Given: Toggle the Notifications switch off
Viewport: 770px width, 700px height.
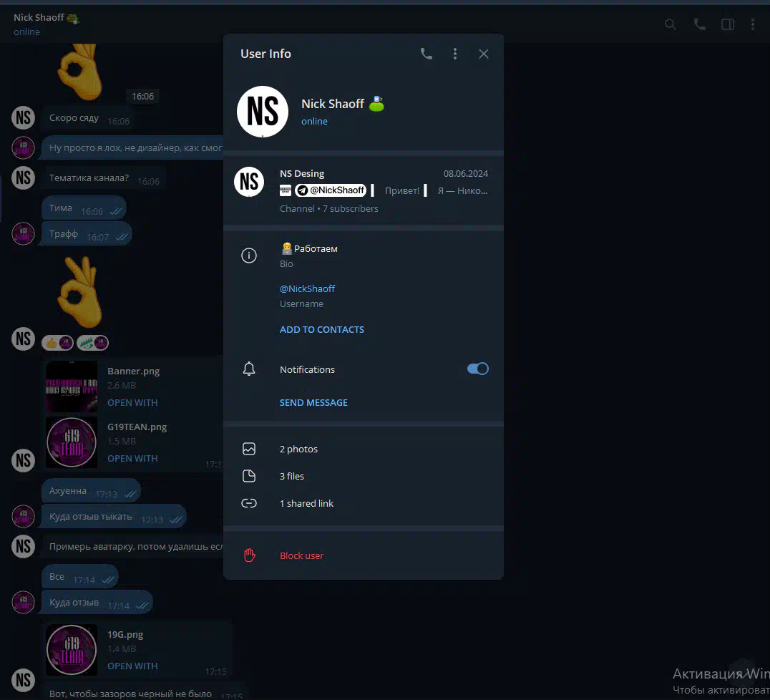Looking at the screenshot, I should (x=477, y=369).
